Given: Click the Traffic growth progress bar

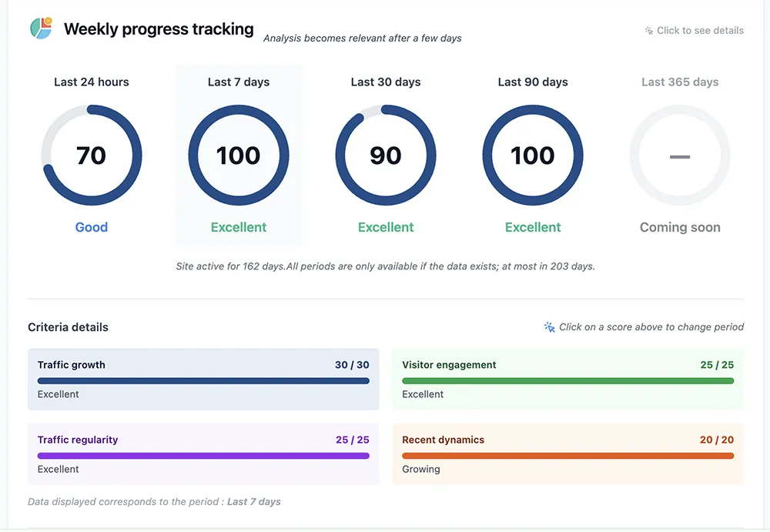Looking at the screenshot, I should tap(203, 380).
